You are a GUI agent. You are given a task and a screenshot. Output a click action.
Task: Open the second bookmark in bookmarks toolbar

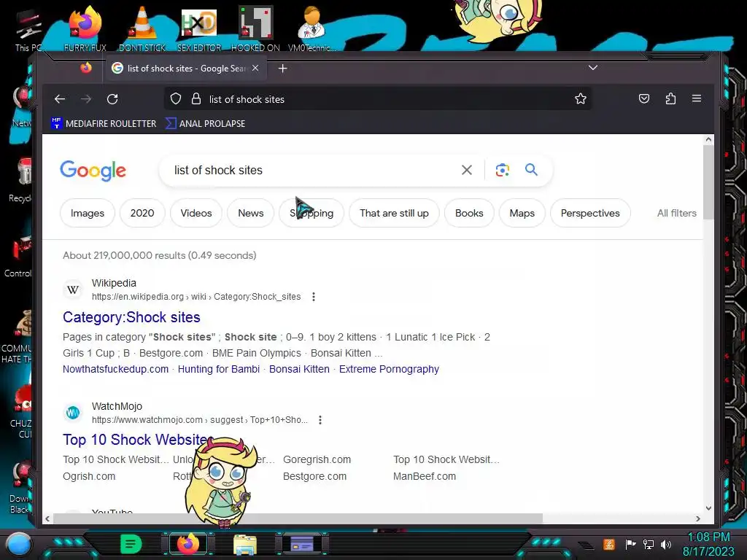tap(205, 124)
